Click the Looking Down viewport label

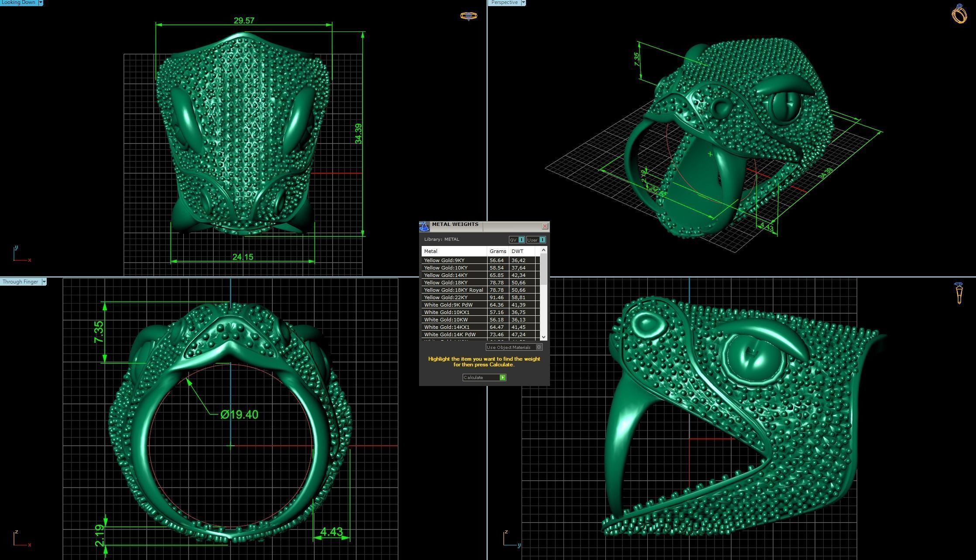tap(18, 3)
